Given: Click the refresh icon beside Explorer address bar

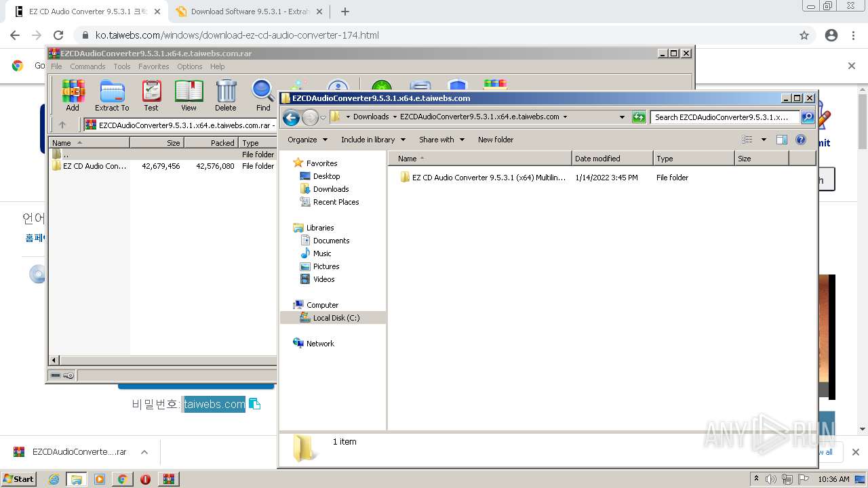Looking at the screenshot, I should point(639,117).
